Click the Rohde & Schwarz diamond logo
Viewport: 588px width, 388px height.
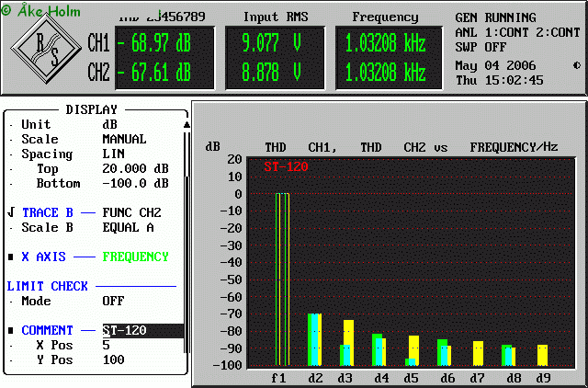[46, 48]
